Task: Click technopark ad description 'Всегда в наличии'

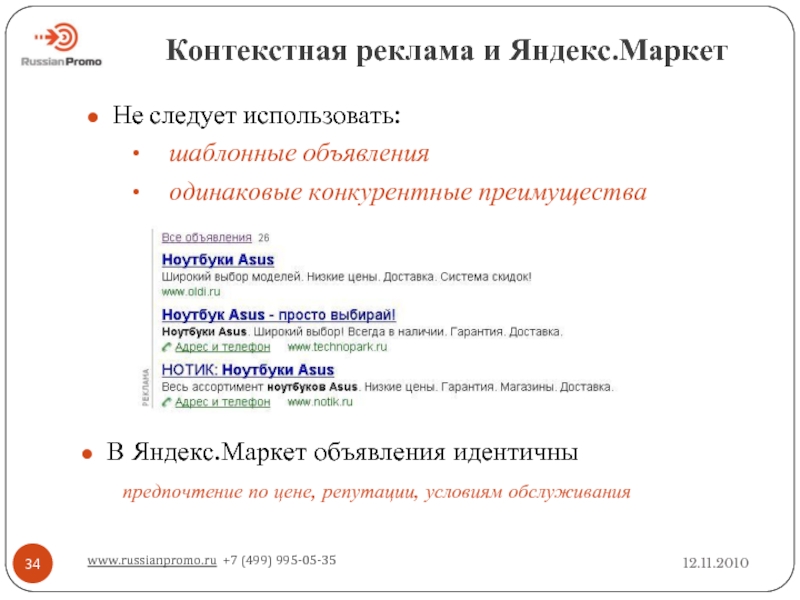Action: click(395, 332)
